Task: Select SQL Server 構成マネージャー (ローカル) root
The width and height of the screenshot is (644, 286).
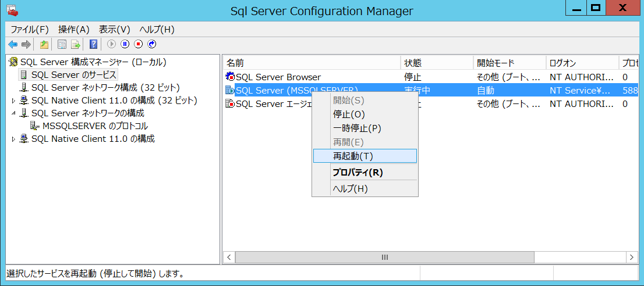Action: tap(93, 62)
